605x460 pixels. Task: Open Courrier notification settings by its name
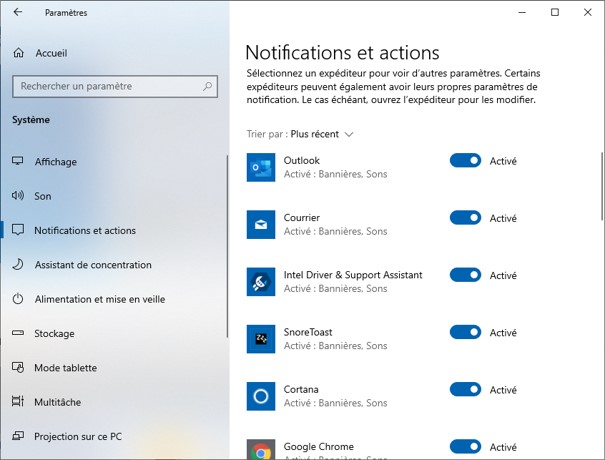(x=302, y=218)
